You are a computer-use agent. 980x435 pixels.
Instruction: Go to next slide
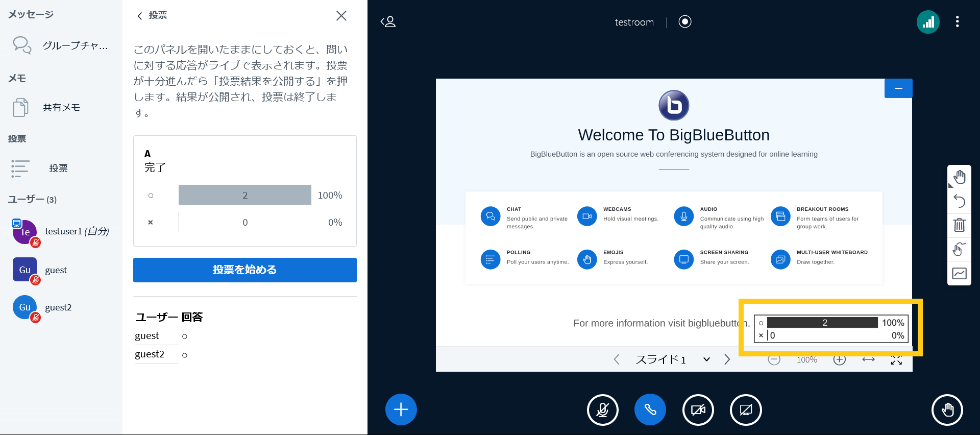(x=727, y=359)
